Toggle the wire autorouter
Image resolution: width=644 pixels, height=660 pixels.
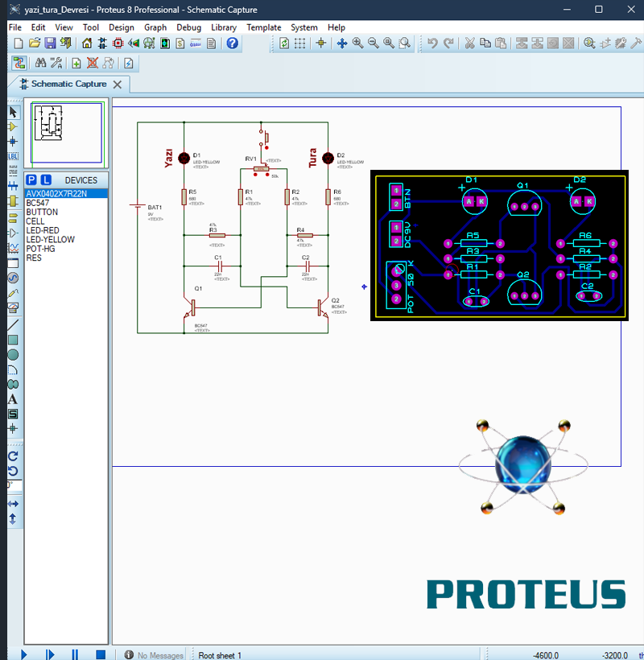20,63
